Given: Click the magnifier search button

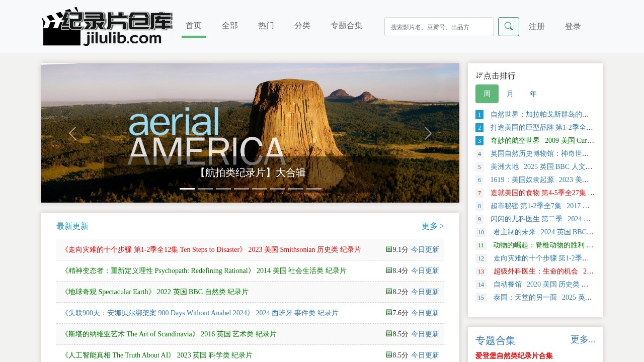Looking at the screenshot, I should point(508,27).
